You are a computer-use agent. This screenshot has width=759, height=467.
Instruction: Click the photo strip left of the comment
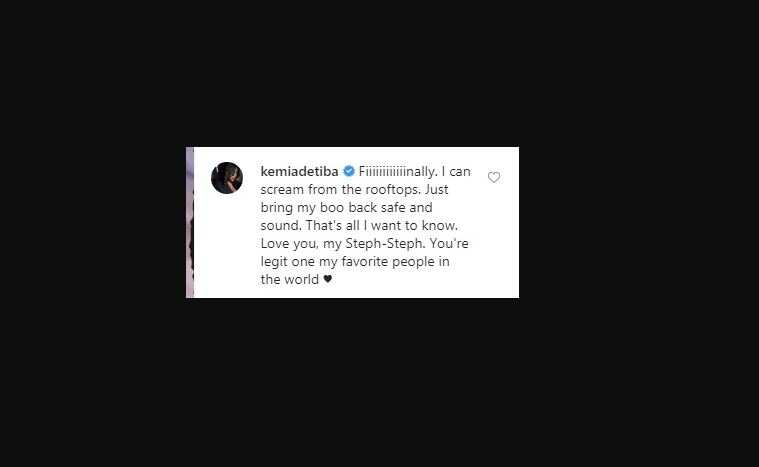(x=190, y=222)
